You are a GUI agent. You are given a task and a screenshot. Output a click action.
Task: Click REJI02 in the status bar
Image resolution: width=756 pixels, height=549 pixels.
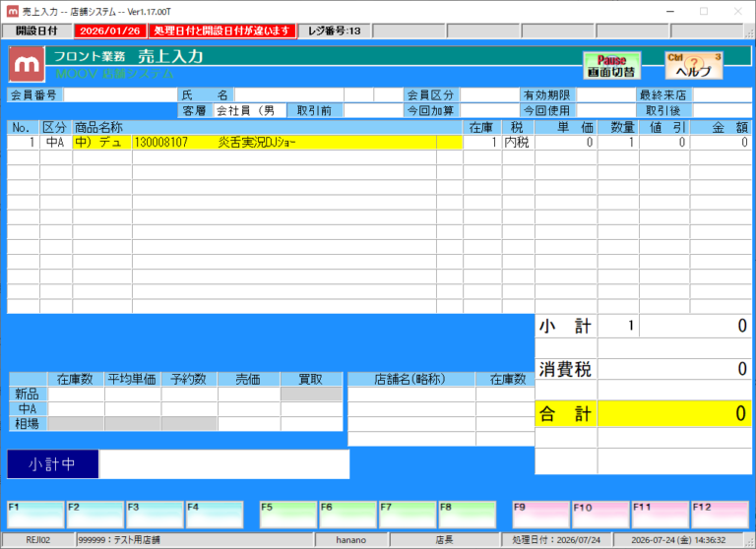coord(38,540)
